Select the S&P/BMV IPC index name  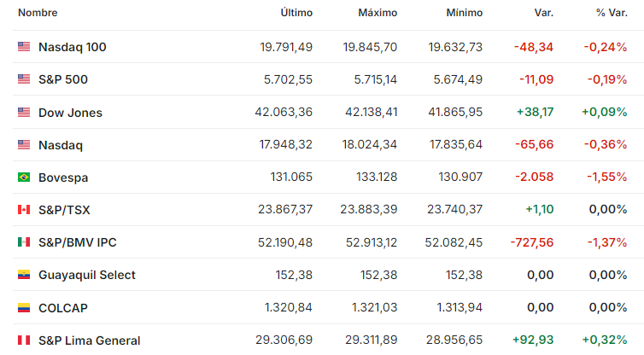[x=78, y=242]
